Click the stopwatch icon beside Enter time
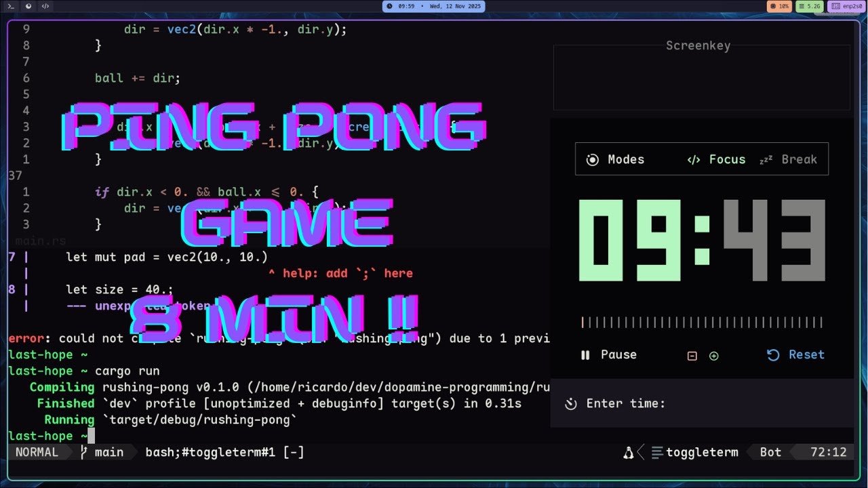Viewport: 868px width, 488px height. point(571,404)
